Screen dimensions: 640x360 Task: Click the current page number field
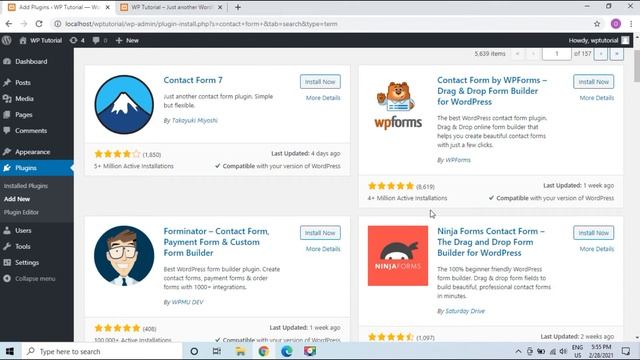556,54
